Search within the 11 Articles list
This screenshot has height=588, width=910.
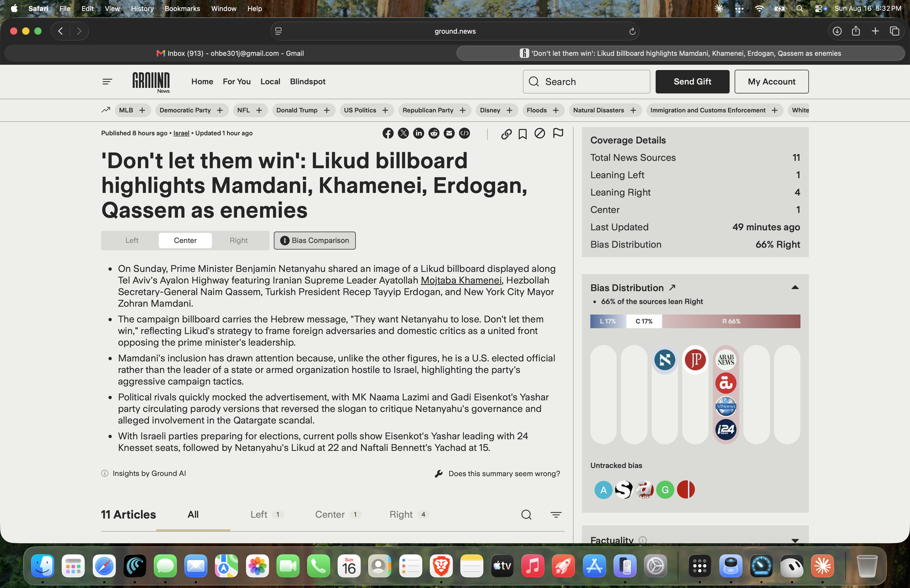pos(526,515)
